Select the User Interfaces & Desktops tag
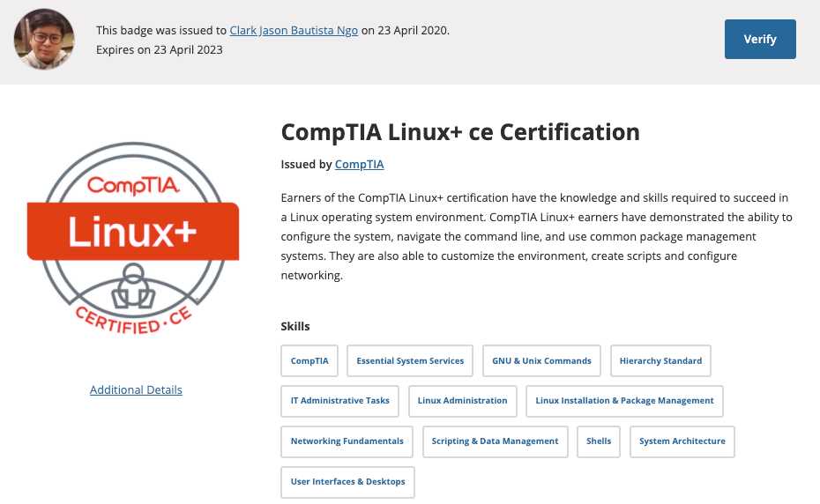This screenshot has width=820, height=504. tap(347, 482)
